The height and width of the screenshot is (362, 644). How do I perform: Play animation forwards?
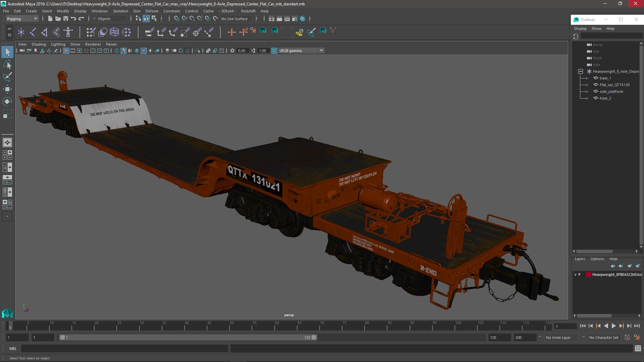tap(613, 326)
